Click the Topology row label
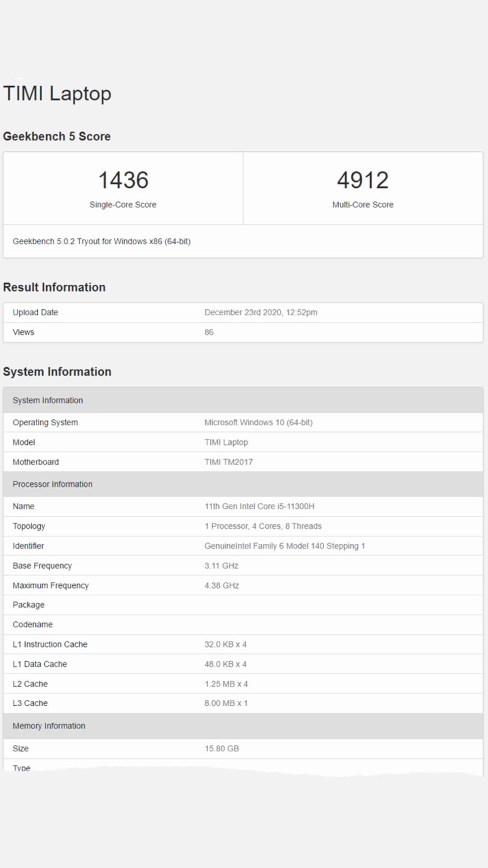The height and width of the screenshot is (868, 488). pos(29,526)
